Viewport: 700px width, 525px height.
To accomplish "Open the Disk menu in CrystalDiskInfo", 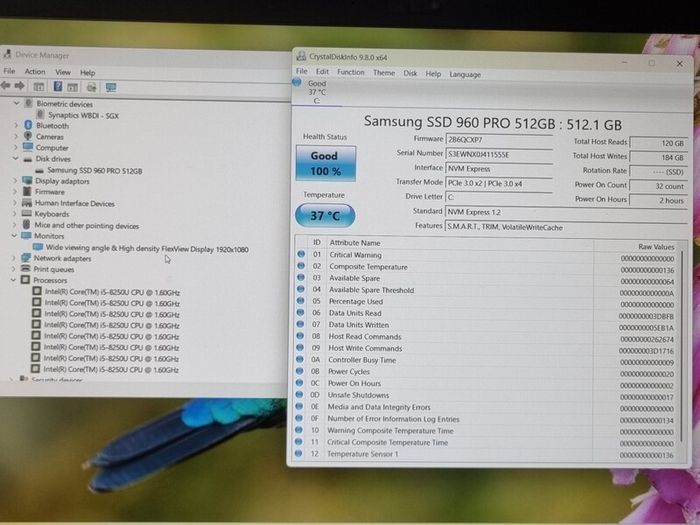I will [x=410, y=73].
